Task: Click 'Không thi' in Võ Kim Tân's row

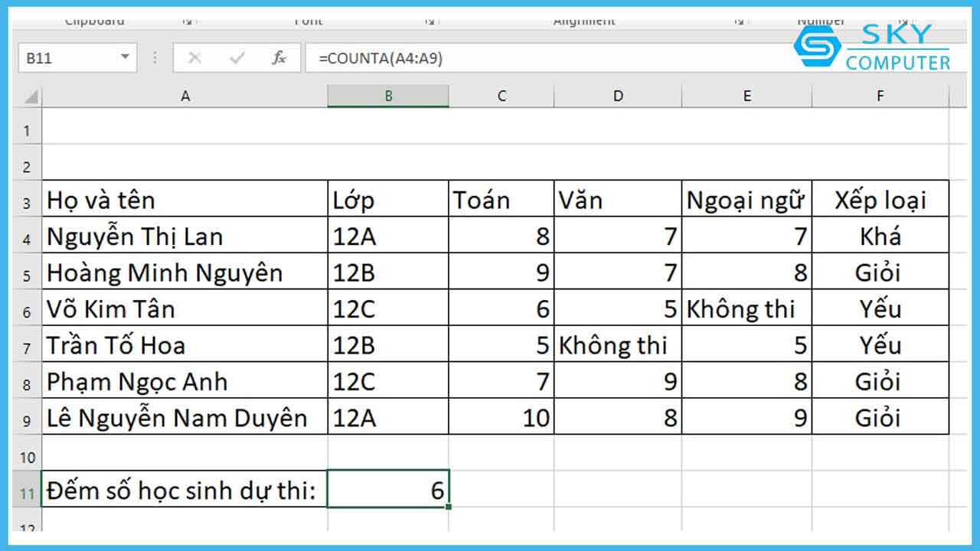Action: click(746, 308)
